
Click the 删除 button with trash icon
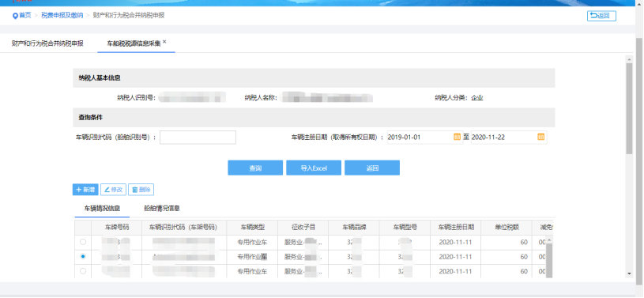click(141, 190)
